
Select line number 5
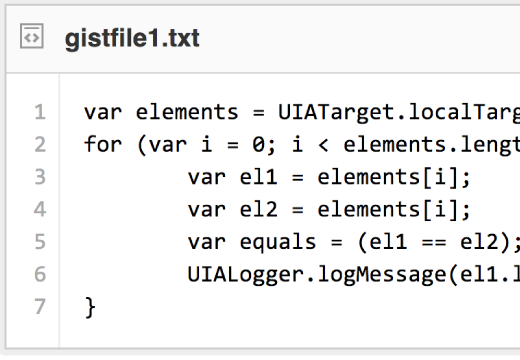coord(40,242)
